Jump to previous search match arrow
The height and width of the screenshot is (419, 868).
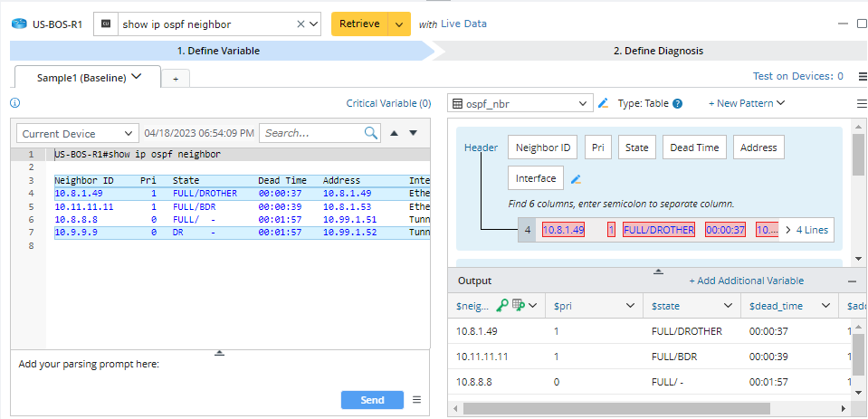[394, 133]
